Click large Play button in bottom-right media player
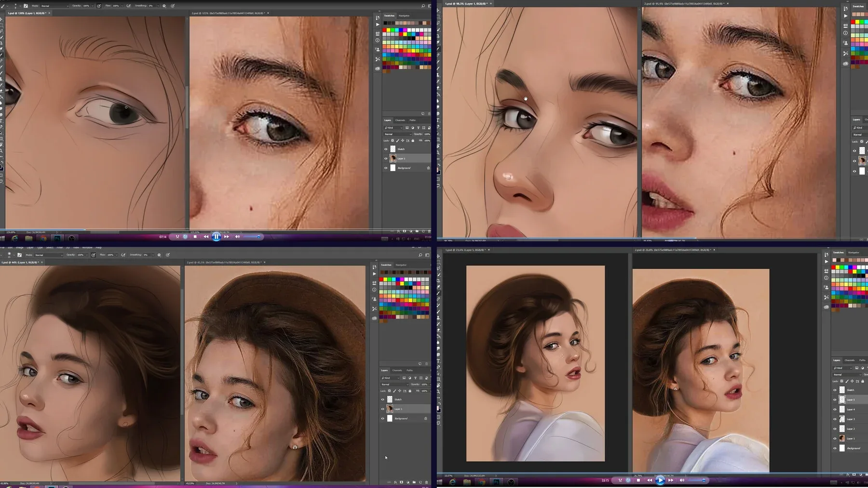Image resolution: width=868 pixels, height=488 pixels. pos(660,480)
